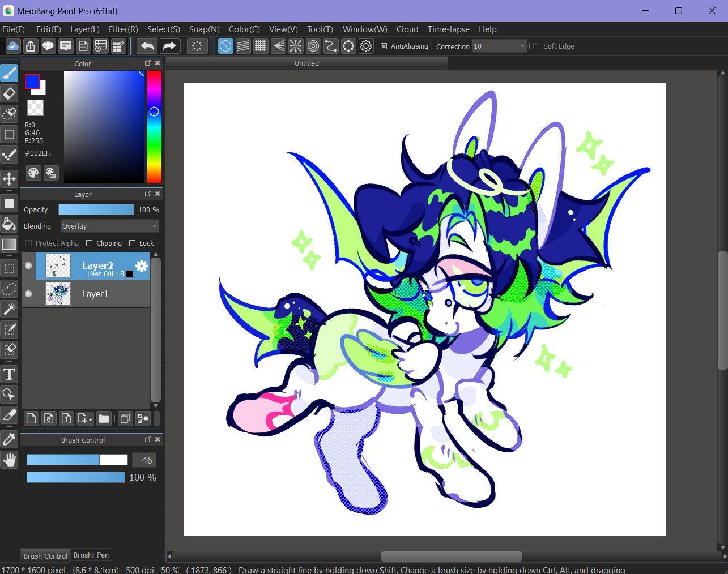This screenshot has height=574, width=728.
Task: Click the canvas horizontal scrollbar
Action: pyautogui.click(x=451, y=556)
